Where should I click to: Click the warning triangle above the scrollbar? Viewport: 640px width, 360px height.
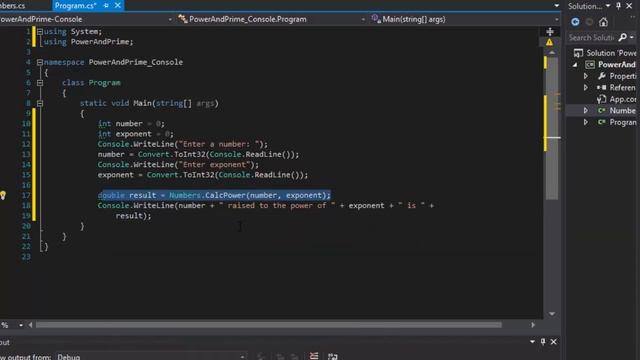coord(549,42)
